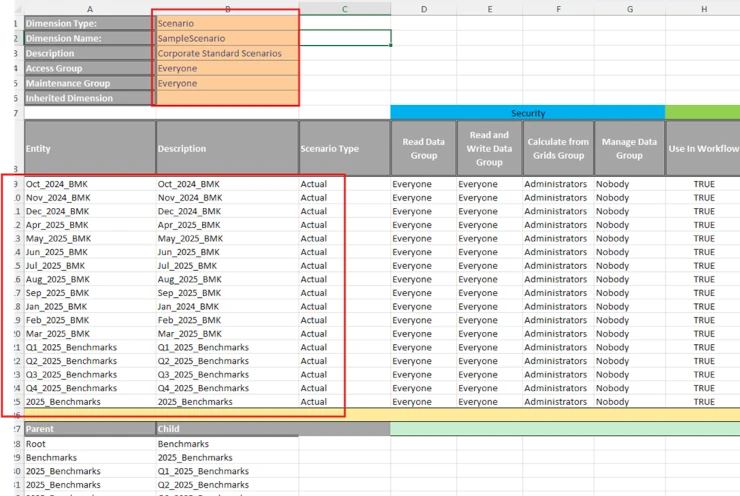Screen dimensions: 740x496
Task: Select the Administrators cell in the Sep_2025_BMK row
Action: click(x=557, y=293)
